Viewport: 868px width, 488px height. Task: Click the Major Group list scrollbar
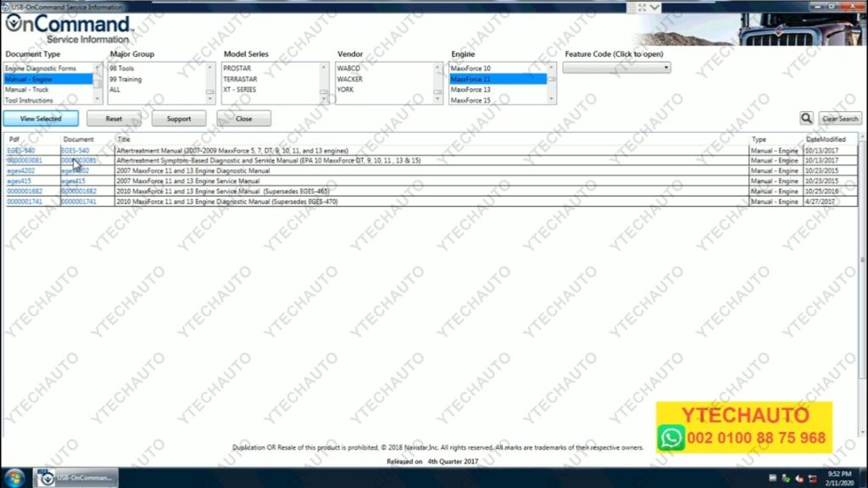coord(210,84)
